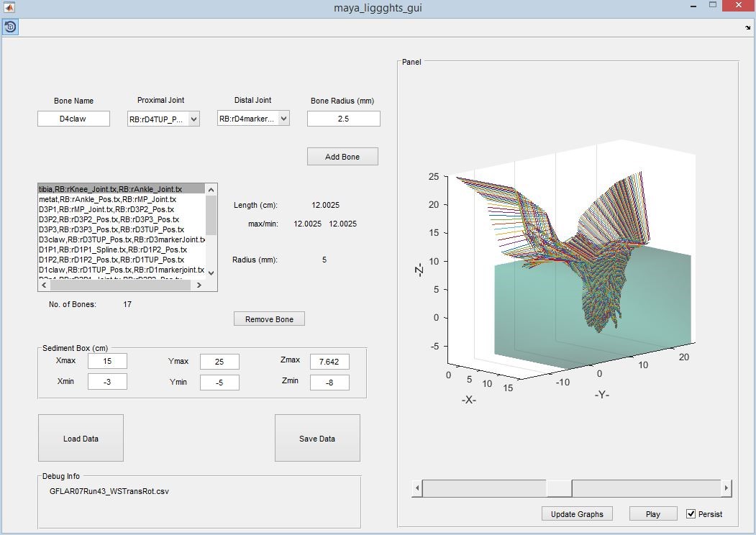Disable the Persist checkbox
Screen dimensions: 756x535
point(692,514)
